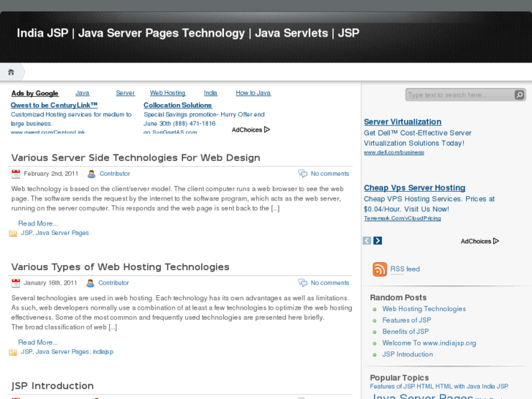Open the Server Virtualization ad
This screenshot has width=532, height=399.
click(x=402, y=122)
